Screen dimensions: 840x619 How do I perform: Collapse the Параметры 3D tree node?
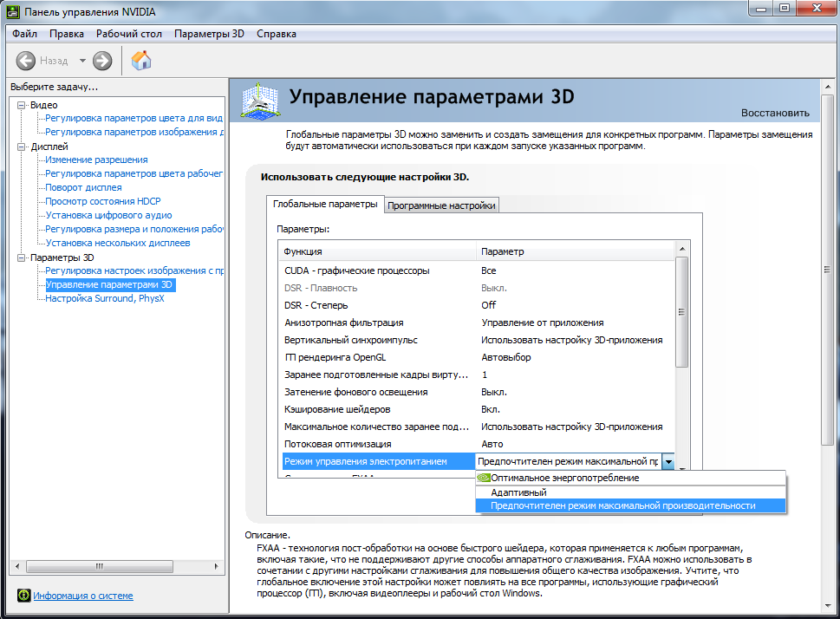(21, 257)
